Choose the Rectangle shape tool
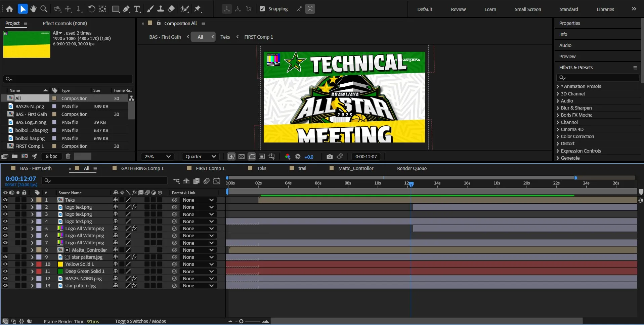Viewport: 644px width, 325px height. click(116, 9)
